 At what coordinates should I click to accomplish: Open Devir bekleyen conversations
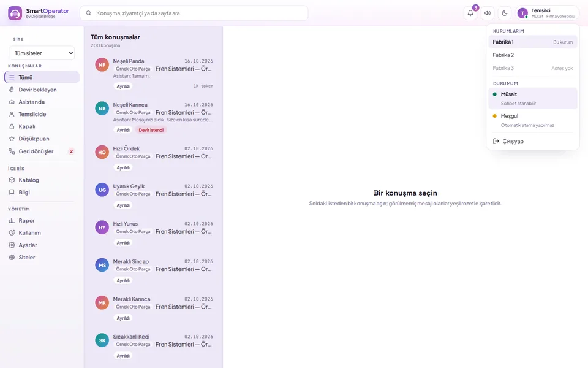click(42, 90)
